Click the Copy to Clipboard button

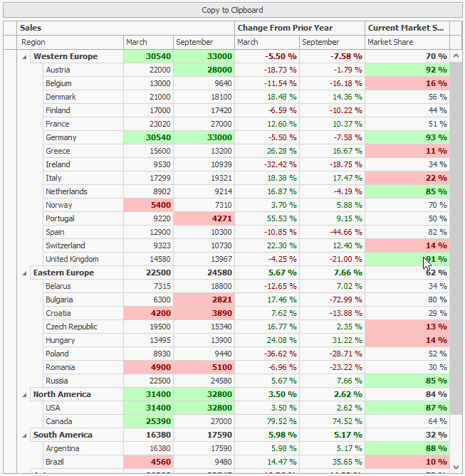232,10
